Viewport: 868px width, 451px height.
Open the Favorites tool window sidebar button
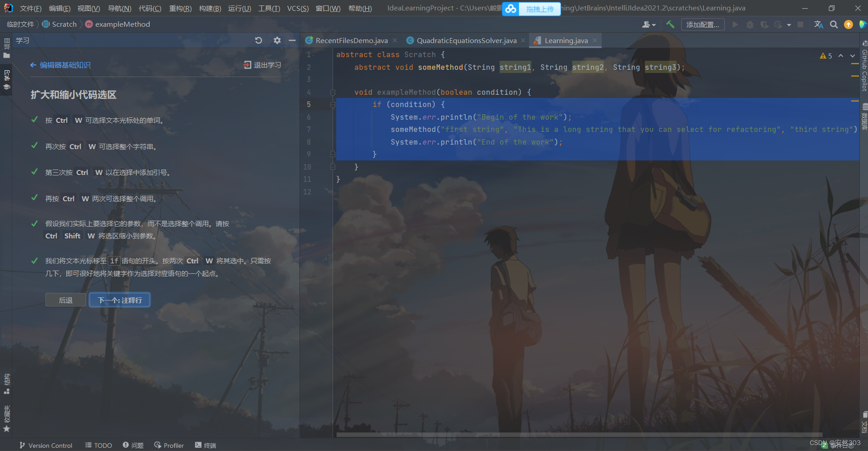(6, 418)
